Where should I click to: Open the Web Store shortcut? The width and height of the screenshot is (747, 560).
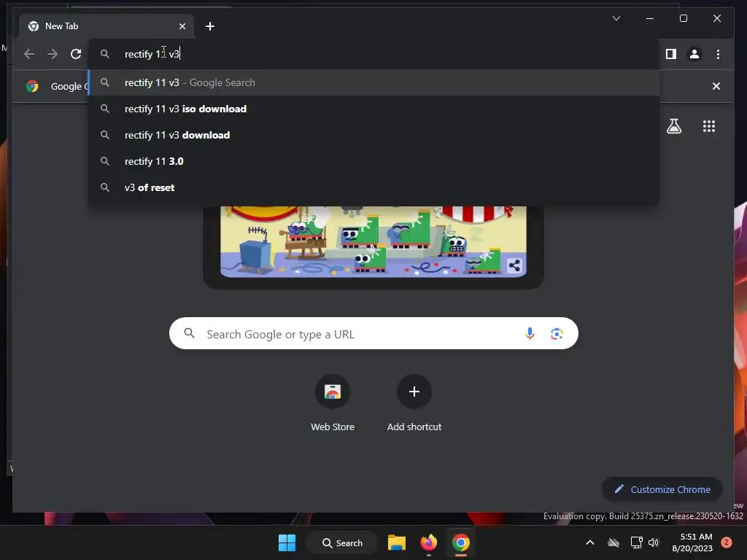pyautogui.click(x=333, y=403)
